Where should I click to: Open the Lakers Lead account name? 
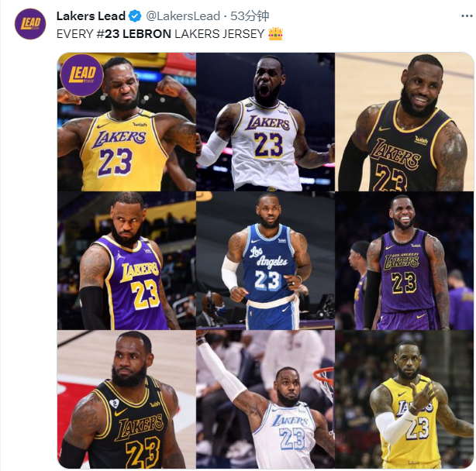coord(90,16)
